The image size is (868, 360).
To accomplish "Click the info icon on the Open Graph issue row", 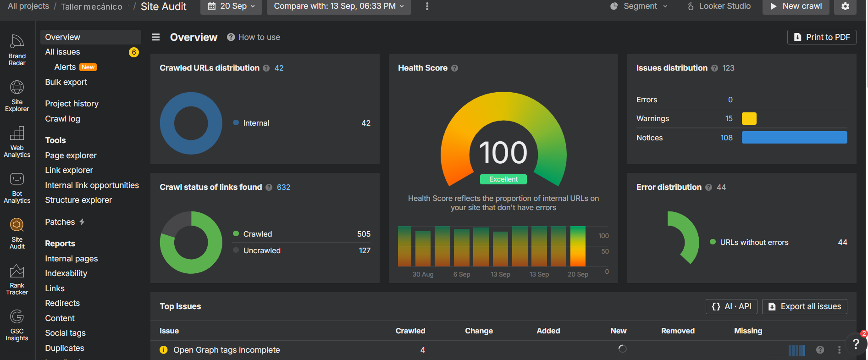I will point(163,350).
